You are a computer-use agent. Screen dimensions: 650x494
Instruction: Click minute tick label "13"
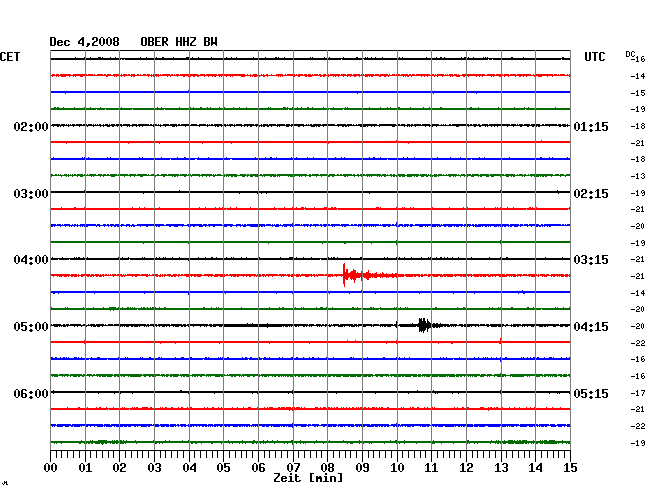pyautogui.click(x=501, y=468)
